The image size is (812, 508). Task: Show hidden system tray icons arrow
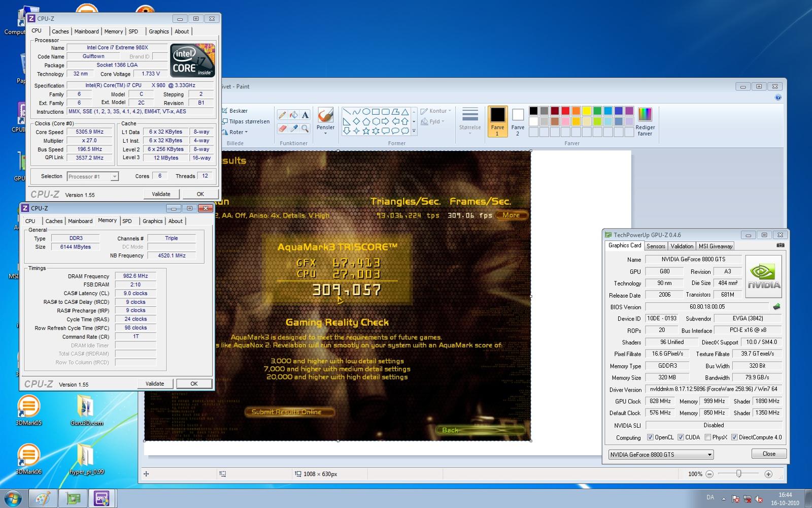pos(723,499)
